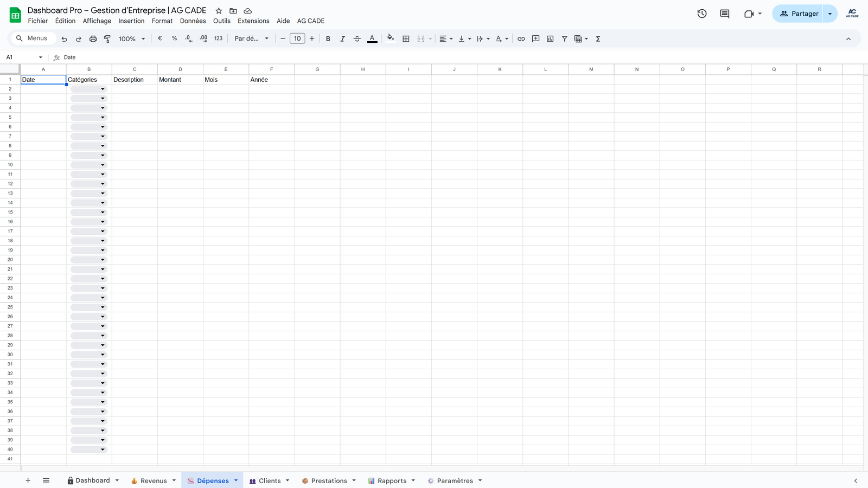Toggle bold formatting
Screen dimensions: 868x488
coord(328,38)
